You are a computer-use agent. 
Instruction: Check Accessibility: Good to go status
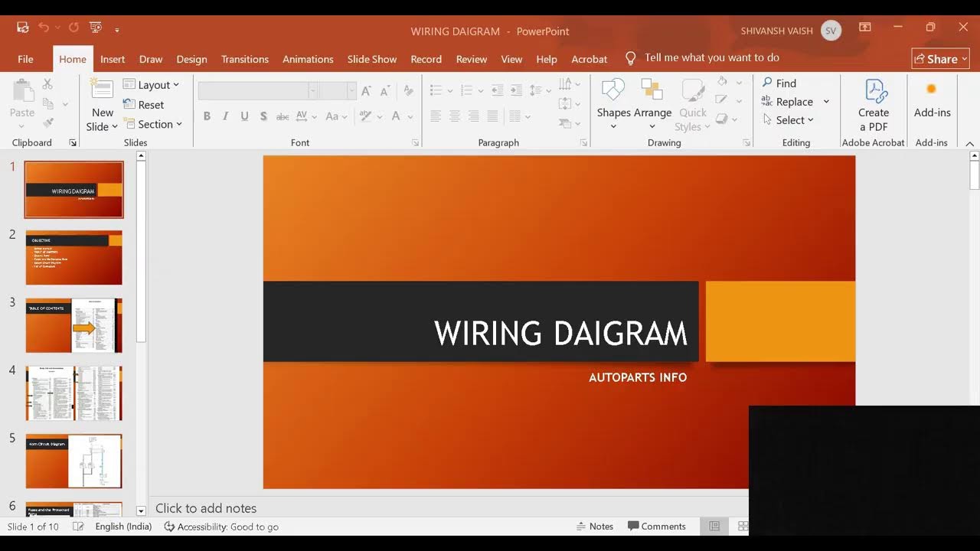pyautogui.click(x=221, y=527)
